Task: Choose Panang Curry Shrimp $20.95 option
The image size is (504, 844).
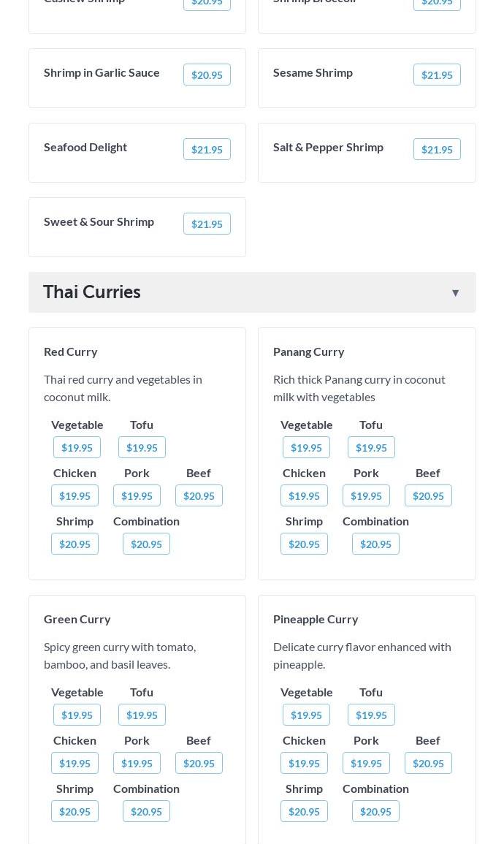Action: (304, 544)
